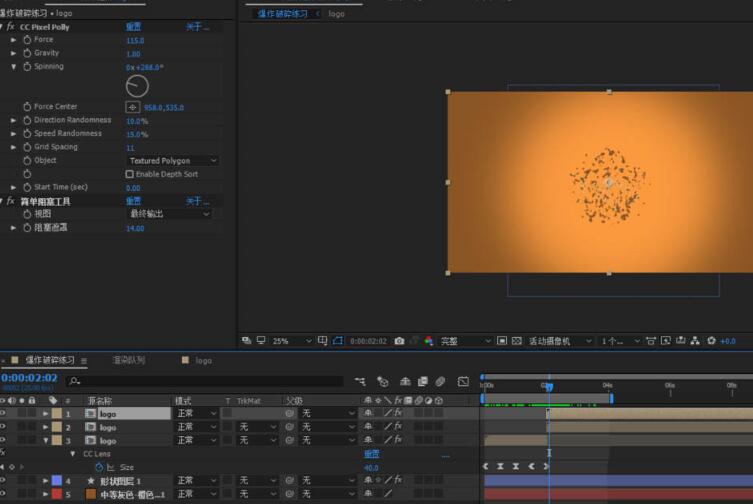This screenshot has height=504, width=753.
Task: Click the always preview this view icon
Action: (x=246, y=341)
